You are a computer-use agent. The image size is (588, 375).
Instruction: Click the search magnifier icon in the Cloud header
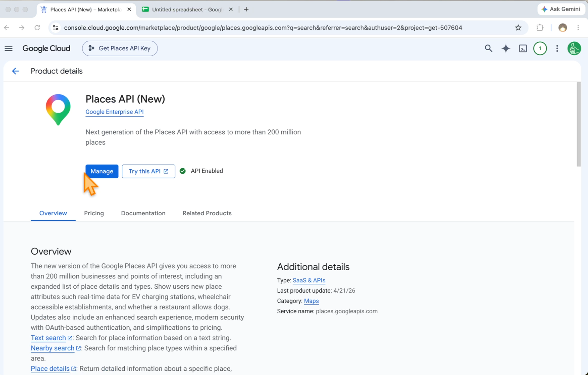[x=489, y=48]
